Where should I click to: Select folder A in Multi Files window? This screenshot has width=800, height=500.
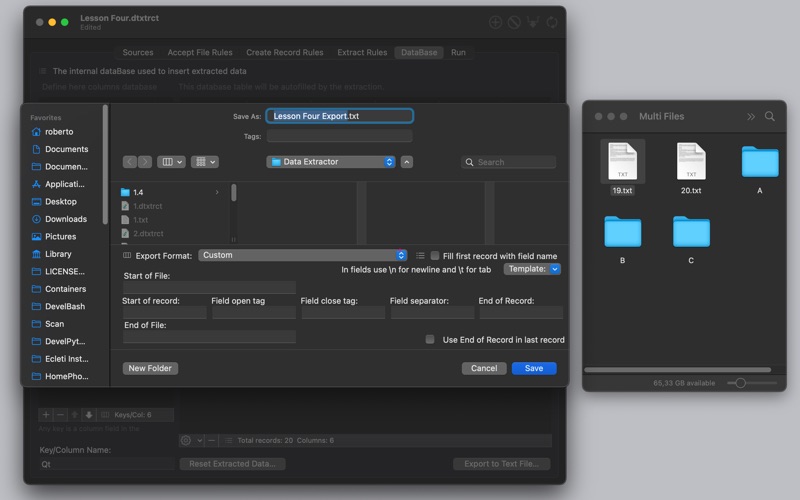pos(760,162)
